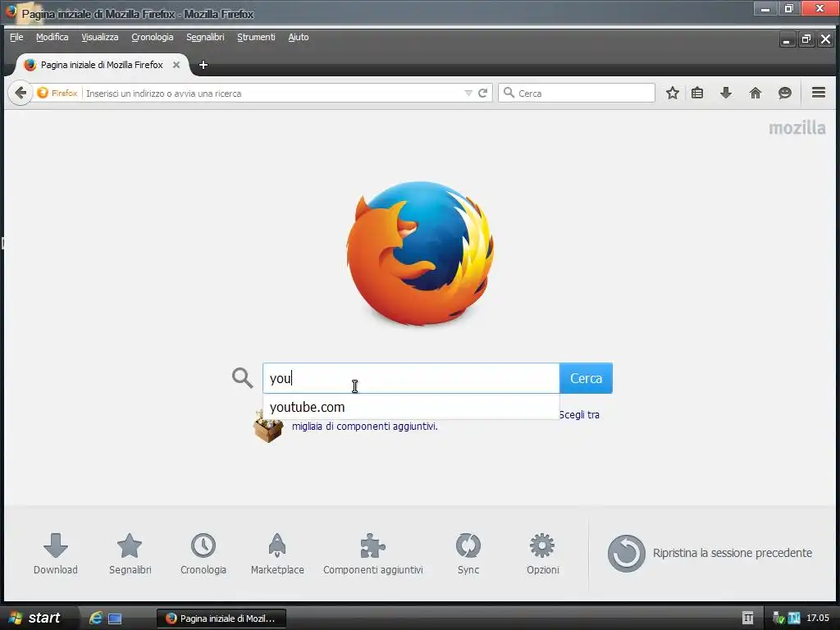Screen dimensions: 840x630
Task: Go back with the back arrow button
Action: coord(21,93)
